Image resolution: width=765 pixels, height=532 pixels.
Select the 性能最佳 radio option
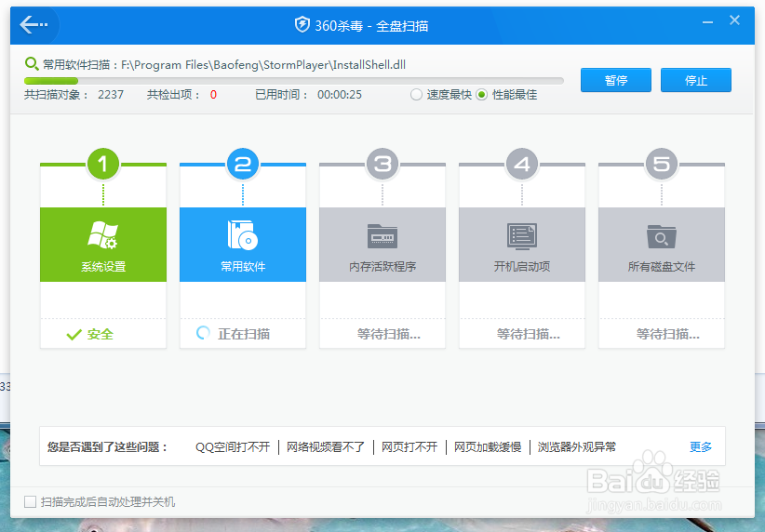pos(481,95)
